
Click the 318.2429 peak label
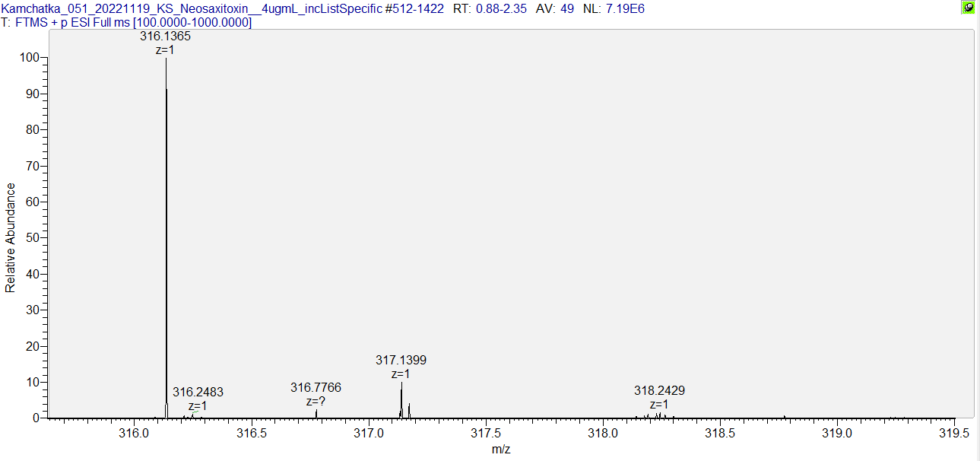pos(659,390)
